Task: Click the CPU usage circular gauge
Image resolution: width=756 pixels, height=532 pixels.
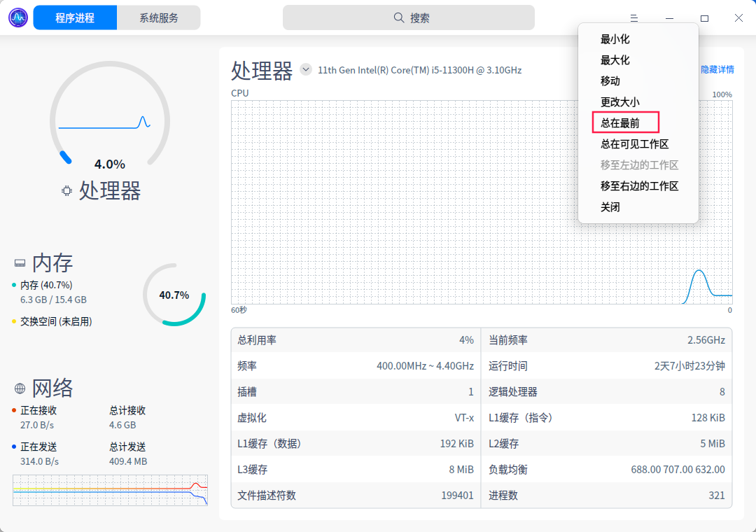Action: 110,115
